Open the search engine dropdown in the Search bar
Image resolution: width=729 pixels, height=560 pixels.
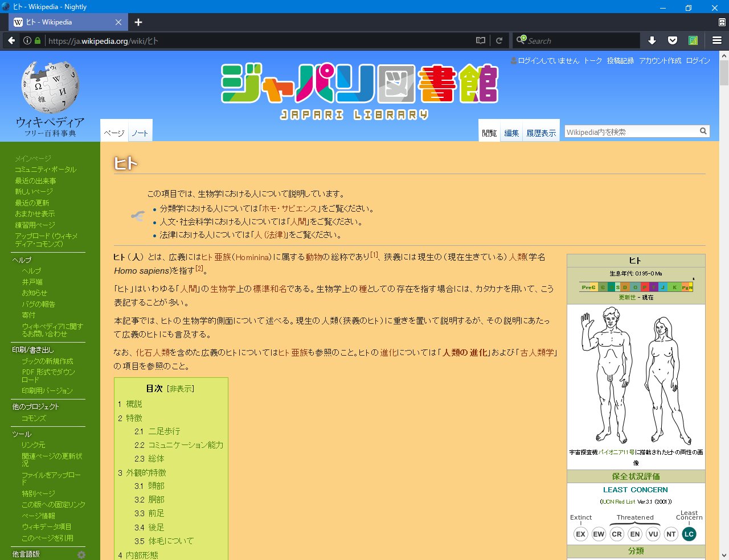(x=521, y=40)
